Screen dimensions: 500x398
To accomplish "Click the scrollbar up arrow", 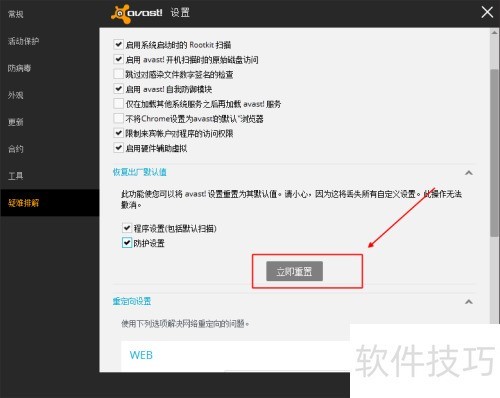I will pyautogui.click(x=494, y=33).
